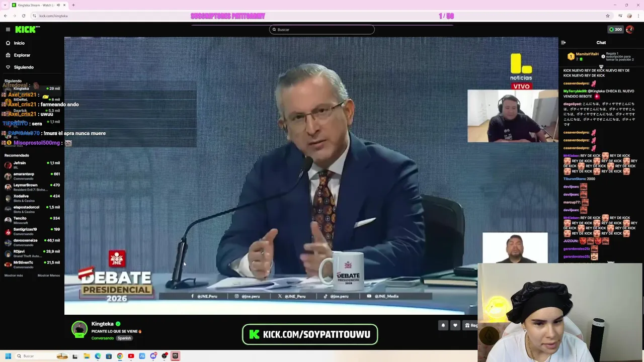Click Kingteka streamer avatar below video
The image size is (644, 362).
[79, 329]
